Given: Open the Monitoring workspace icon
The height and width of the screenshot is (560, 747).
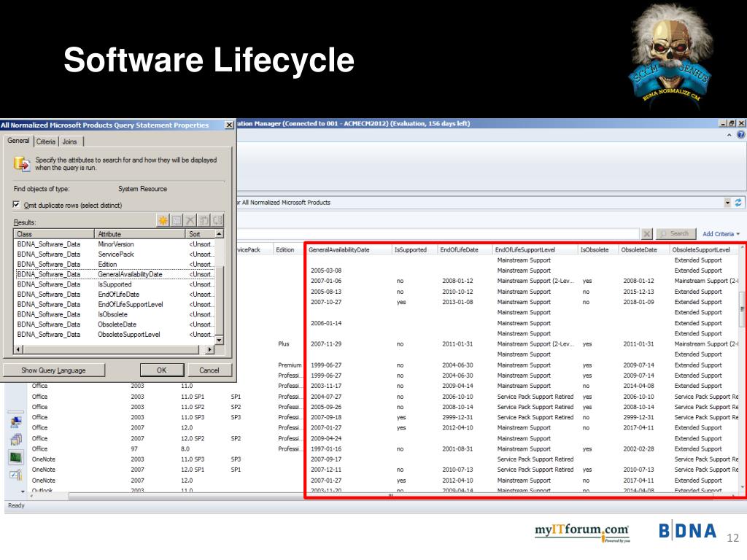Looking at the screenshot, I should pyautogui.click(x=16, y=458).
